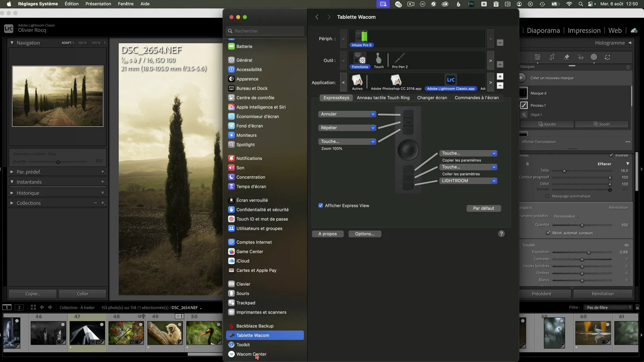Expand the Historique panel

[12, 193]
